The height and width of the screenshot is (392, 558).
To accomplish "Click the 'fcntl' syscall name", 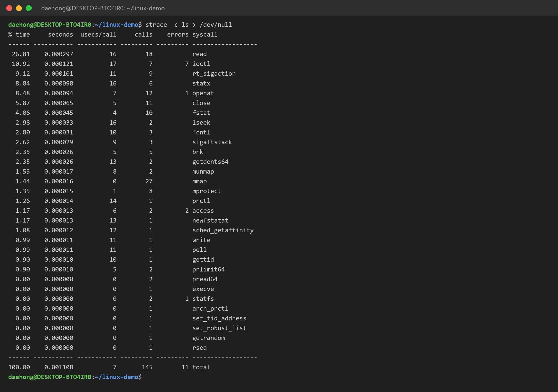I will click(201, 132).
